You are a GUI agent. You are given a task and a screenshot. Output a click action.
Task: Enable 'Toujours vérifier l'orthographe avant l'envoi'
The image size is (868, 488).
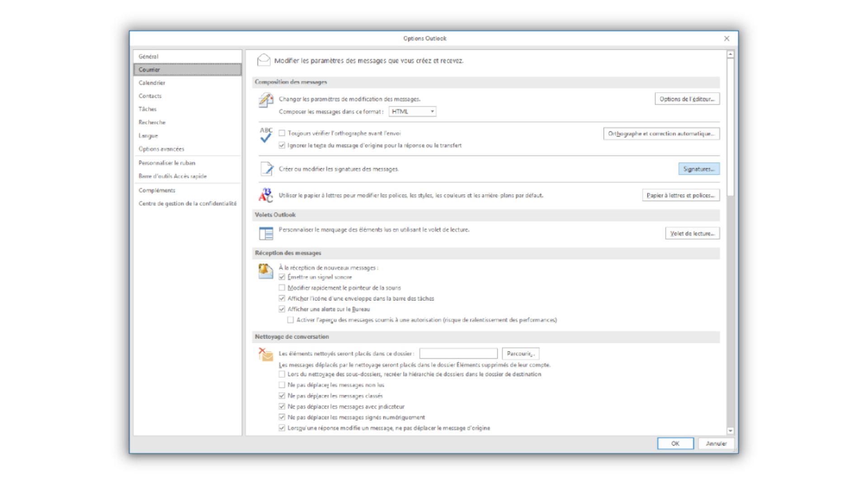point(282,133)
